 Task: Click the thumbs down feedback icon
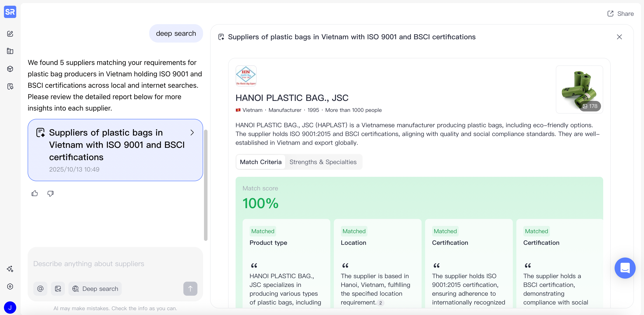50,193
